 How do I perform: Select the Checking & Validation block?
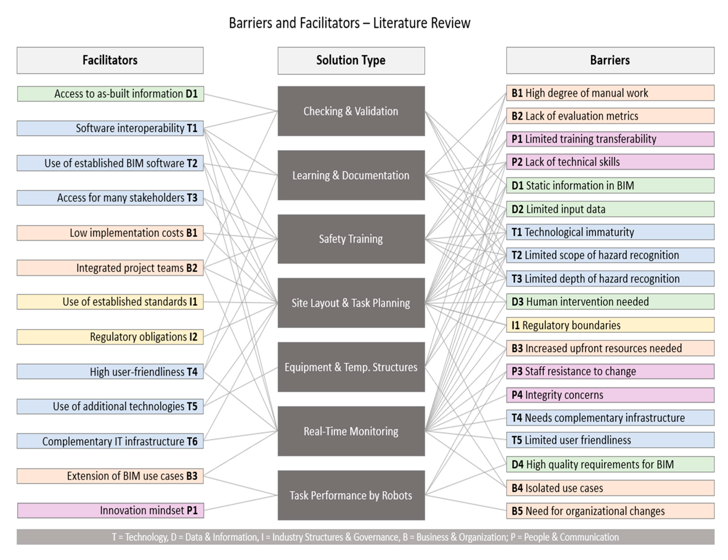coord(351,111)
